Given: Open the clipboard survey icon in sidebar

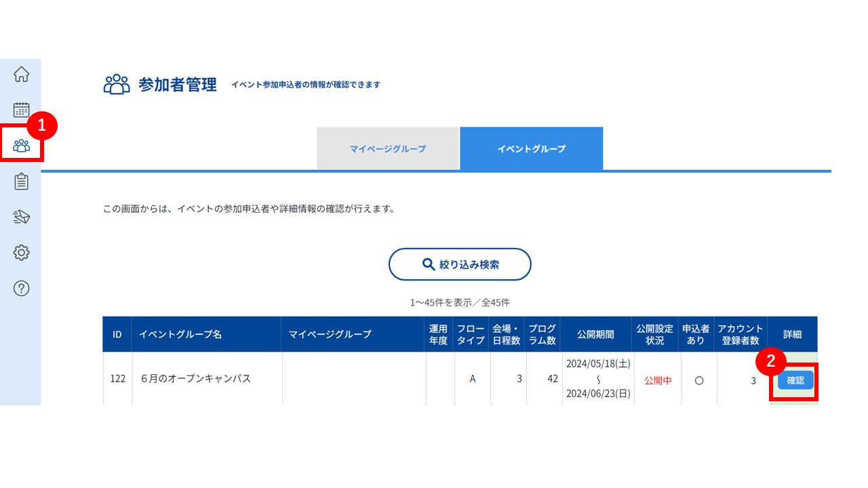Looking at the screenshot, I should [22, 181].
